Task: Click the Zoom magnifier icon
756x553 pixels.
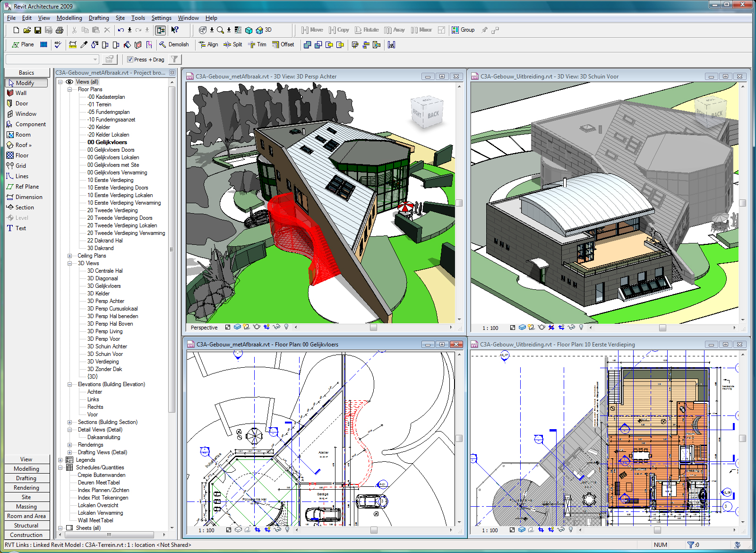Action: 220,30
